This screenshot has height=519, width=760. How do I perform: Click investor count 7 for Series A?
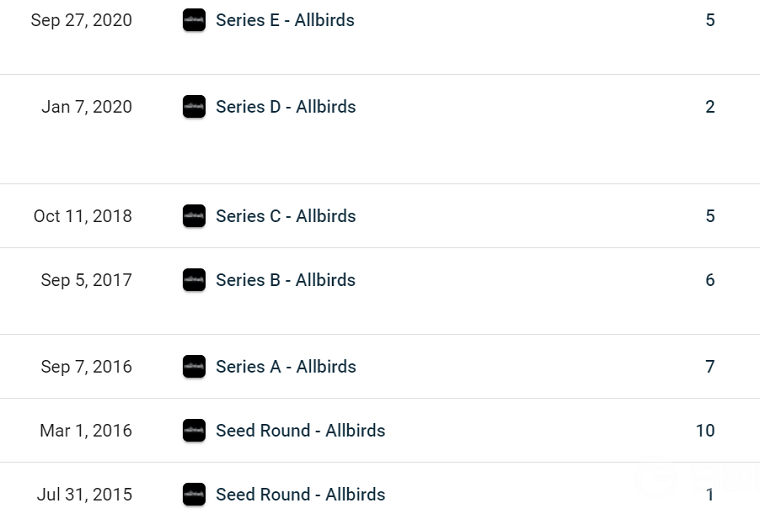(x=710, y=366)
